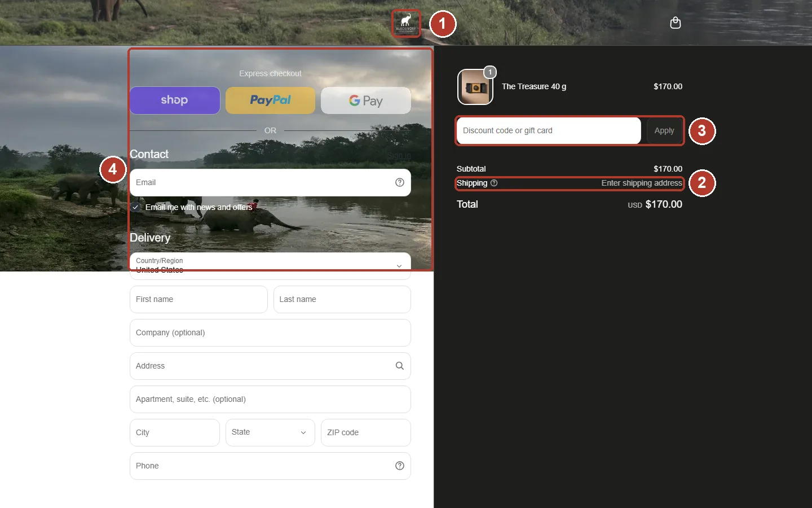
Task: Open the shopping bag cart icon
Action: click(675, 23)
